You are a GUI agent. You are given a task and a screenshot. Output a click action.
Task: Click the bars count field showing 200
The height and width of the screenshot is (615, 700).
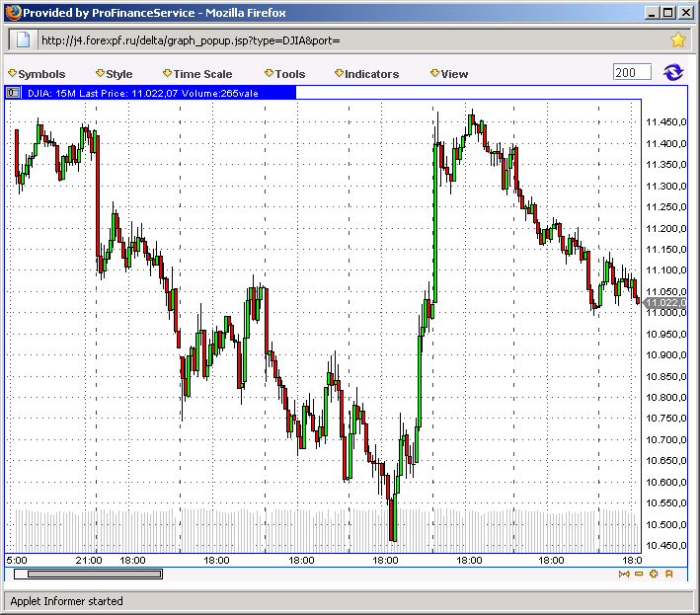pos(632,72)
